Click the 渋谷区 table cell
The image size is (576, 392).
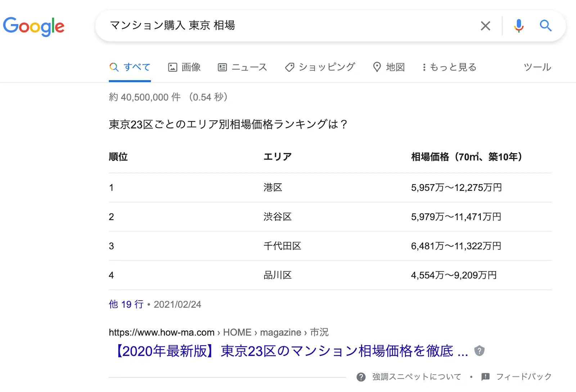click(x=278, y=217)
